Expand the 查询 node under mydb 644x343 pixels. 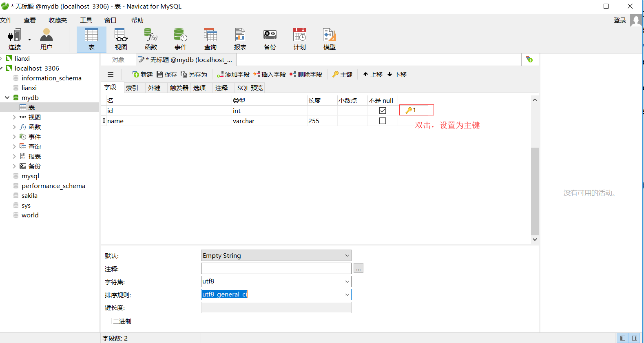tap(14, 146)
